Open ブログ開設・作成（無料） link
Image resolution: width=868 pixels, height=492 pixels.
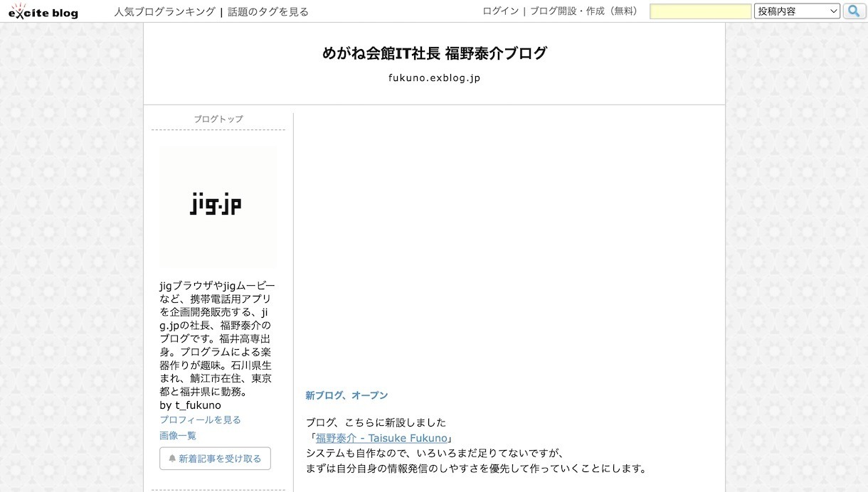pos(584,11)
